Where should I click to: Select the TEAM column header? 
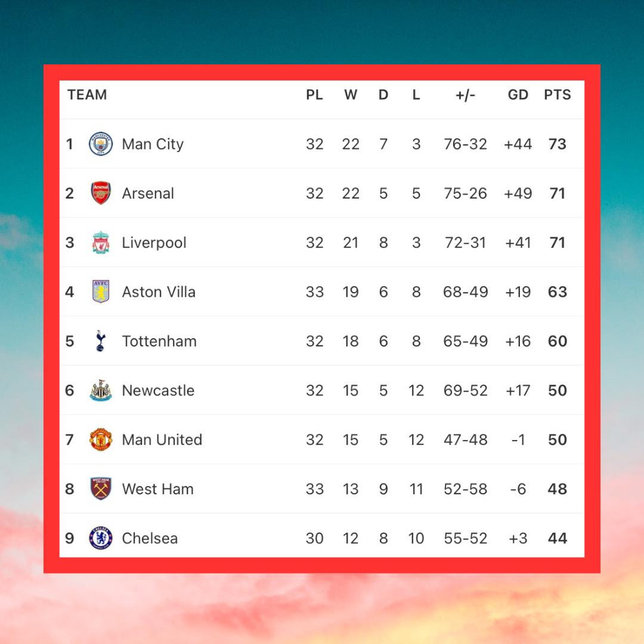pos(87,95)
